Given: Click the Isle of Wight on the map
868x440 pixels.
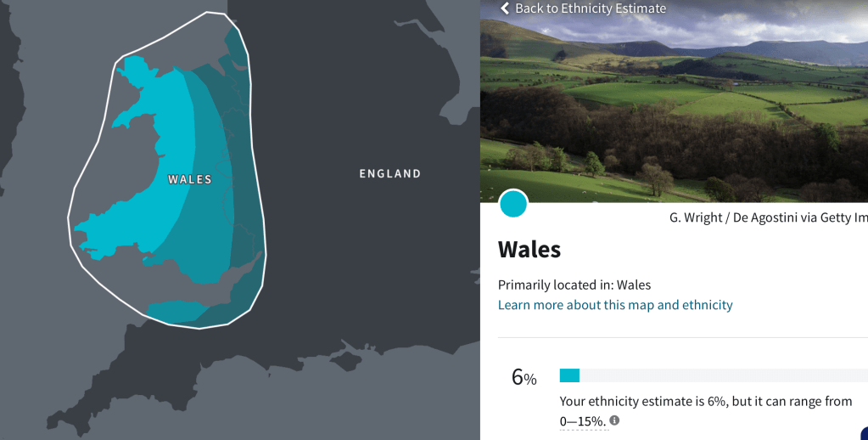Looking at the screenshot, I should coord(345,362).
